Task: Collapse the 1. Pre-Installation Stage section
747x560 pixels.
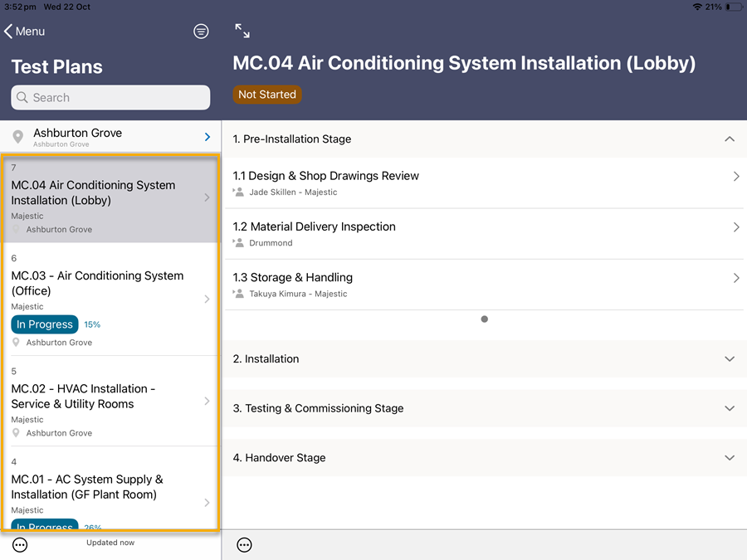Action: click(729, 139)
